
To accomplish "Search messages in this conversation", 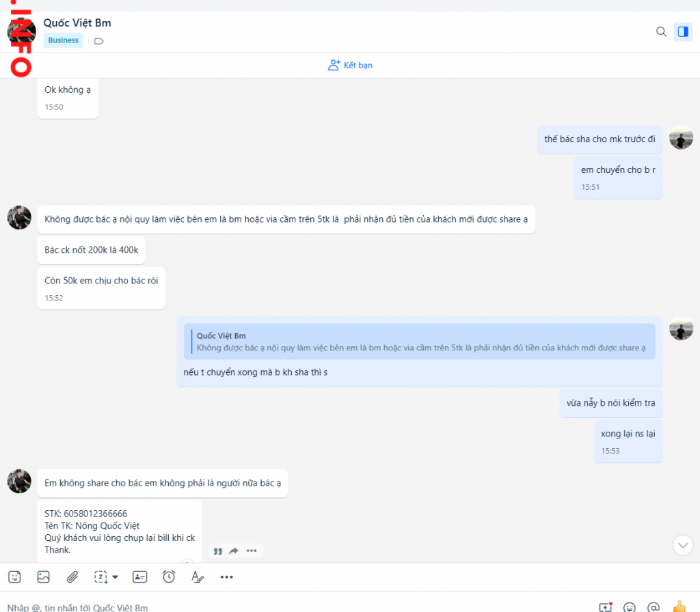I will [661, 31].
